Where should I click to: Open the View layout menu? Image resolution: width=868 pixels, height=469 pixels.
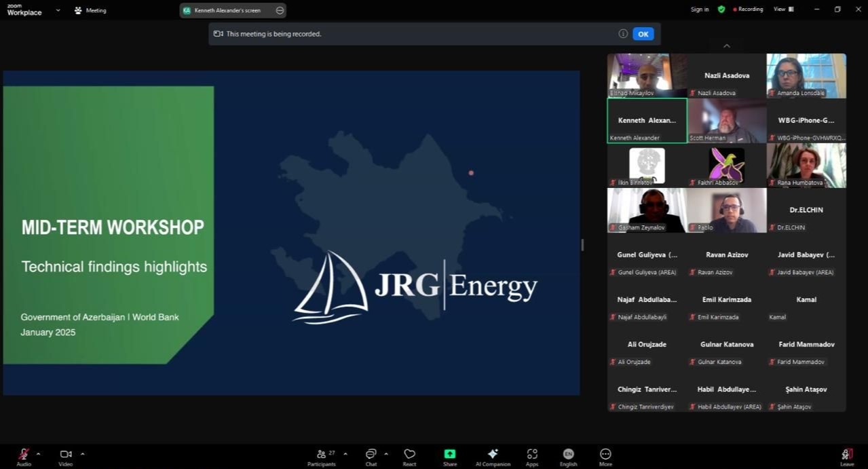783,10
